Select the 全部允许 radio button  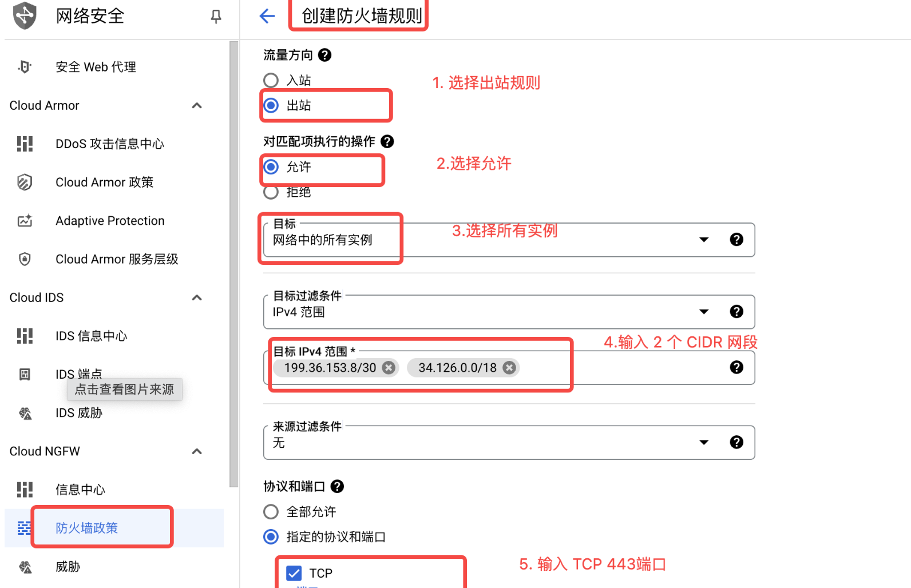tap(271, 512)
